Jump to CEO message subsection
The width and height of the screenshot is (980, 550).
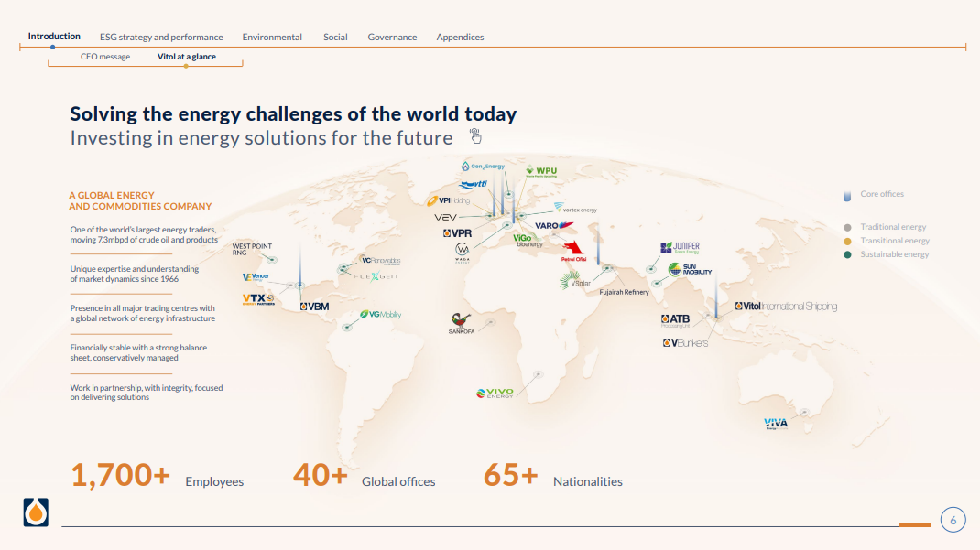[105, 56]
